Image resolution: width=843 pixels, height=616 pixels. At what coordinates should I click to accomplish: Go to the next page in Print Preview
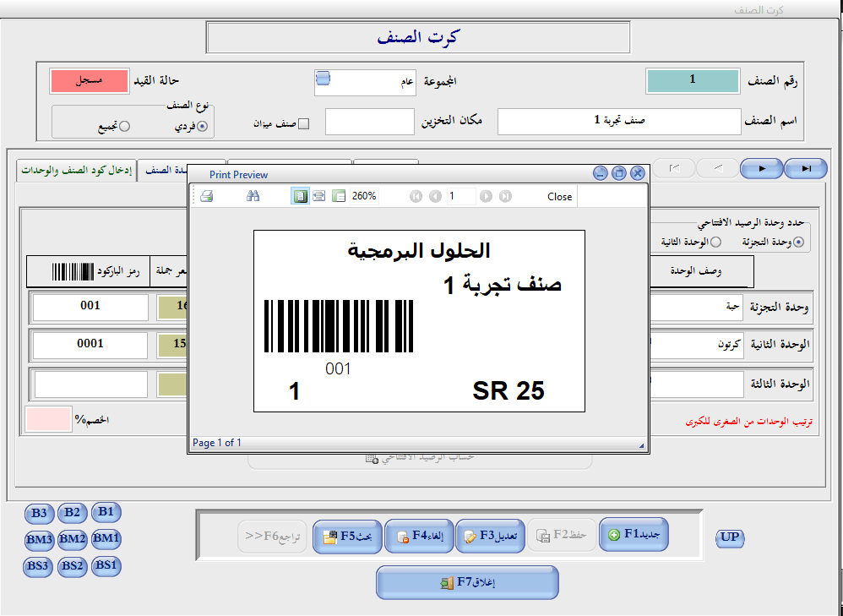pos(486,196)
